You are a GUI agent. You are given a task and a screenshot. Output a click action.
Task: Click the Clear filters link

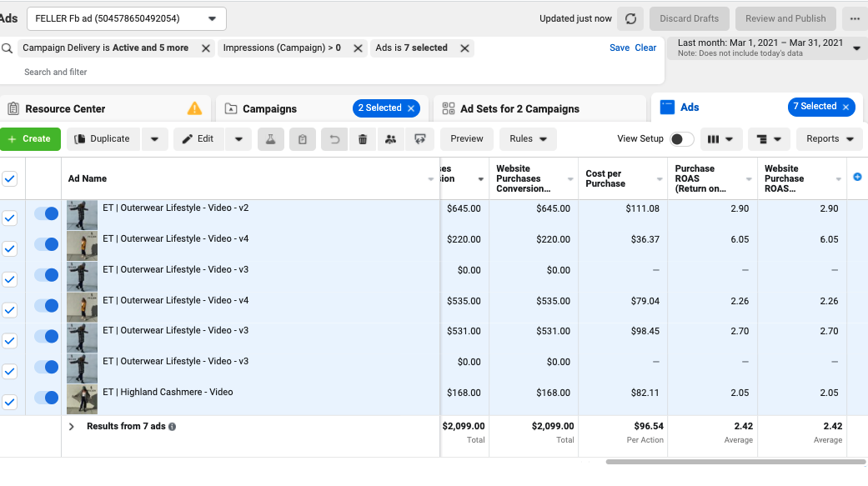pyautogui.click(x=645, y=48)
